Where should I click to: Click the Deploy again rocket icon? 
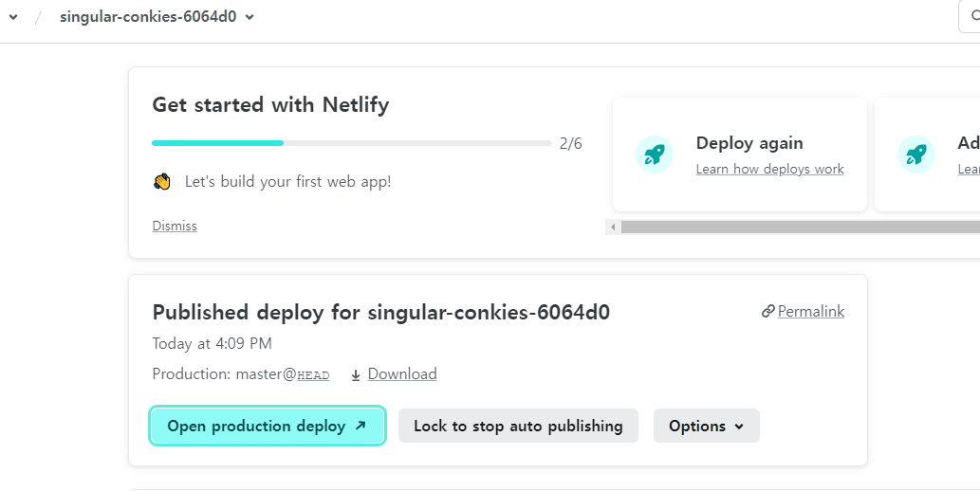click(654, 155)
